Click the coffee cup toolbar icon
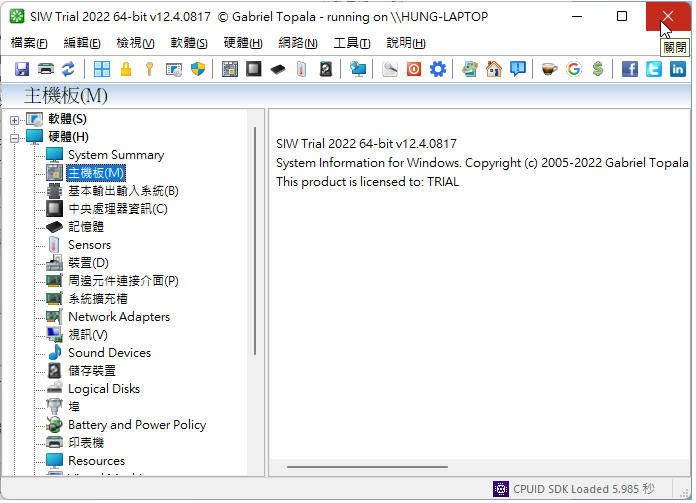696x503 pixels. tap(550, 69)
